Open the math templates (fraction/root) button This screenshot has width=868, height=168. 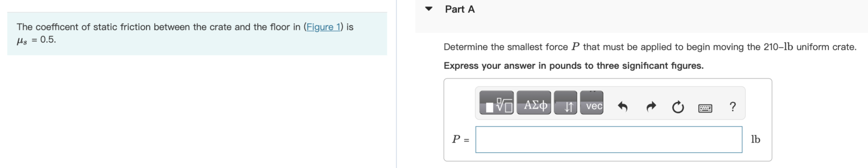[x=496, y=103]
